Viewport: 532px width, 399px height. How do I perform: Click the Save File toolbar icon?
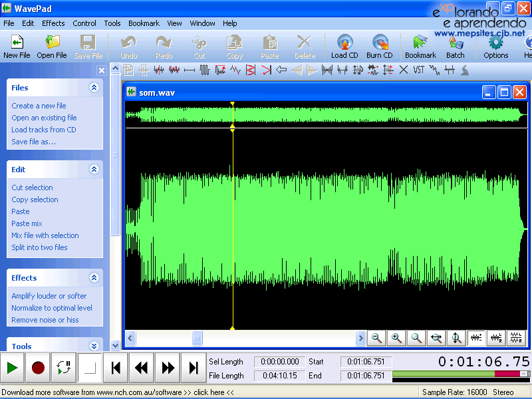click(88, 47)
